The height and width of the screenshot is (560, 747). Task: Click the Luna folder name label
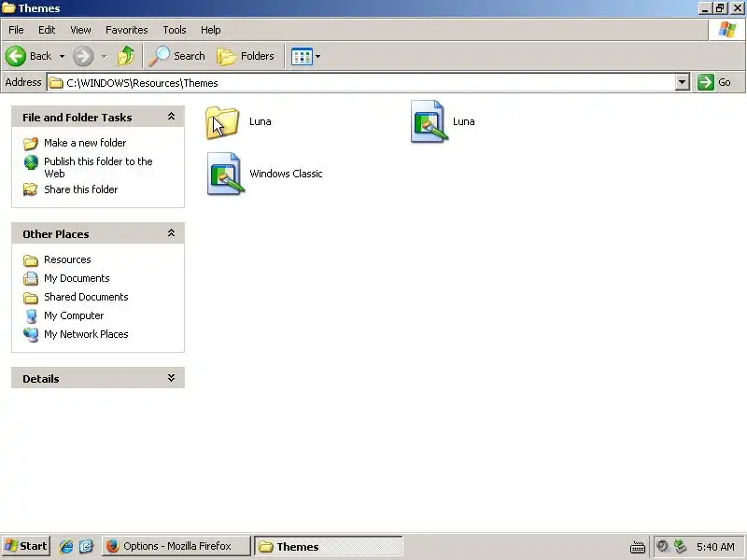pyautogui.click(x=261, y=121)
